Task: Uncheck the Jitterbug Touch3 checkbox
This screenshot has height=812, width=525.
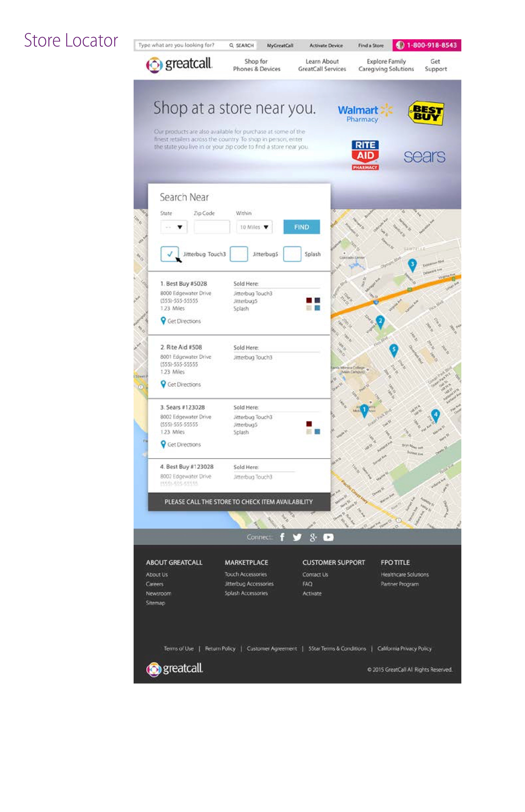Action: click(170, 254)
